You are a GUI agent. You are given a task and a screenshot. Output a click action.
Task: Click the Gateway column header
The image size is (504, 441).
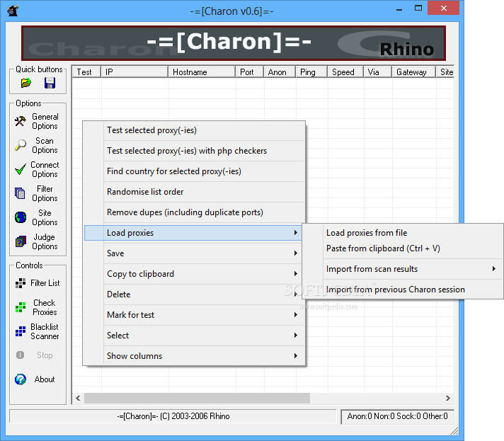(413, 72)
